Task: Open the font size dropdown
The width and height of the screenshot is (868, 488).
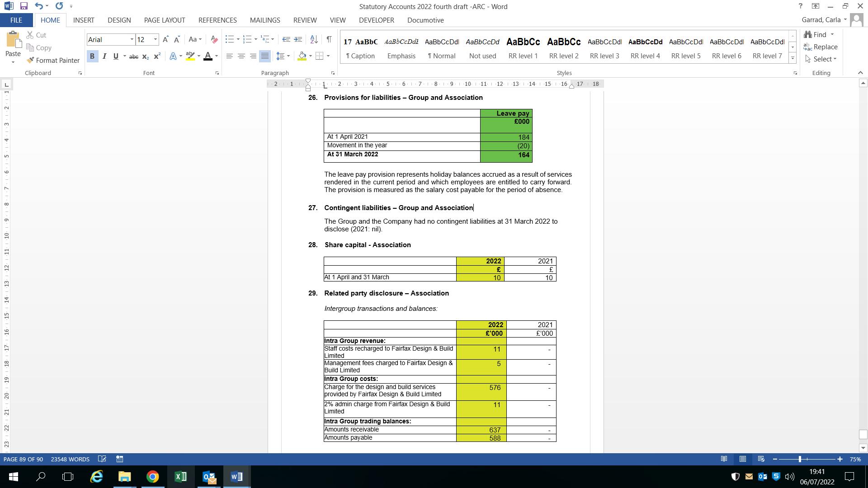Action: [155, 40]
